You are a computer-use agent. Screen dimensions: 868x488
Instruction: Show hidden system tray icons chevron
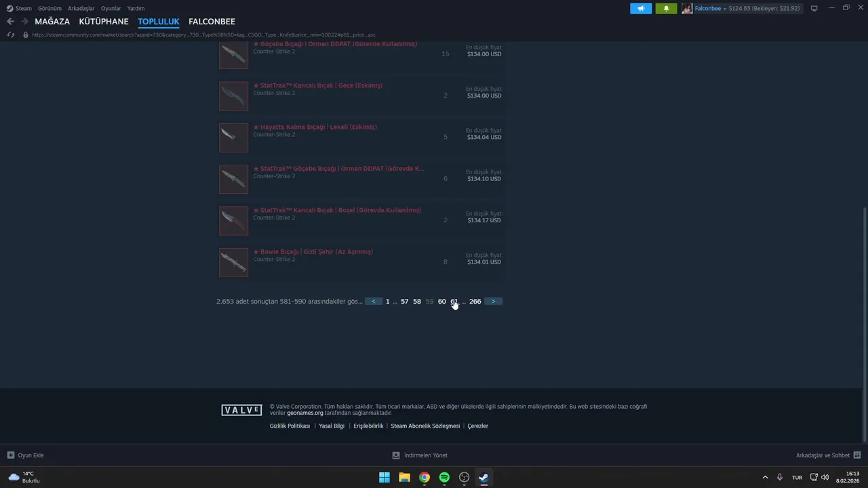click(x=766, y=477)
